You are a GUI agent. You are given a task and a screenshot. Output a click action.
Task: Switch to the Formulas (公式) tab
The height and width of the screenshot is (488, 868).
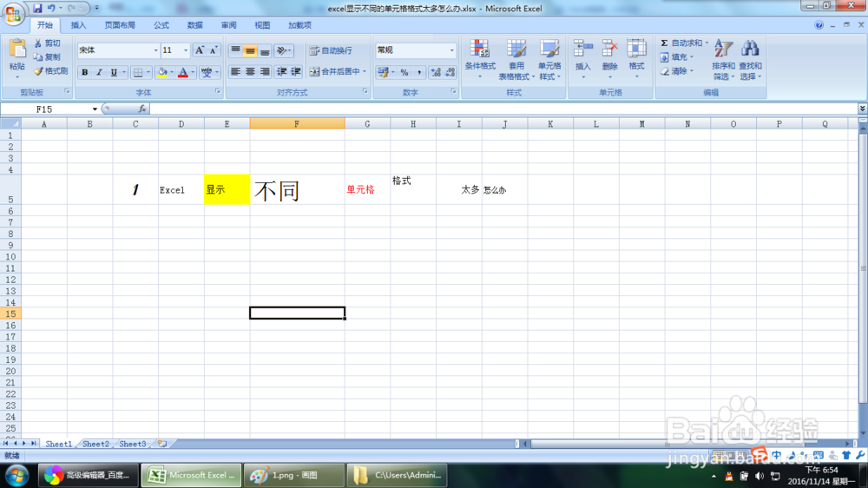click(161, 25)
